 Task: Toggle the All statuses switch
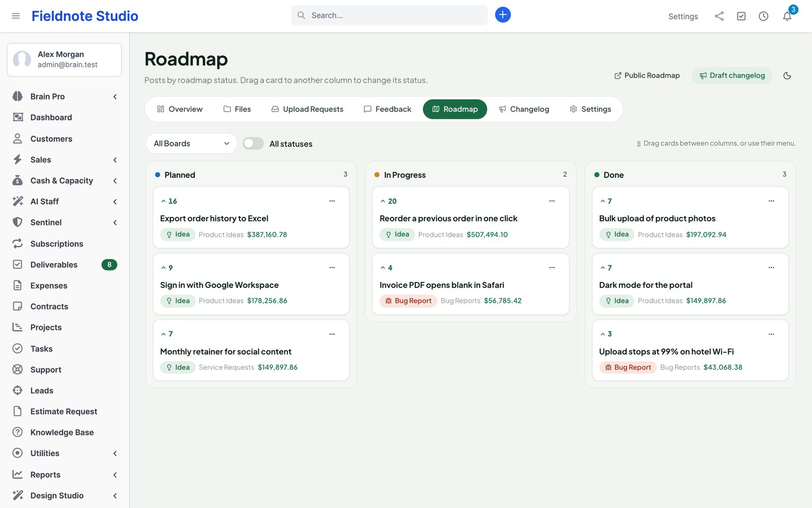[253, 144]
